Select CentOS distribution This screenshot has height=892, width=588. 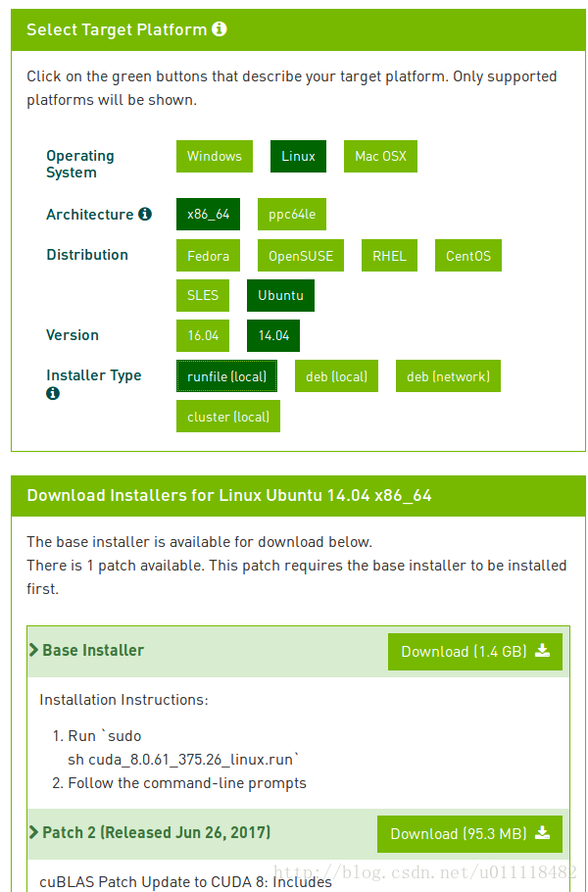point(468,256)
